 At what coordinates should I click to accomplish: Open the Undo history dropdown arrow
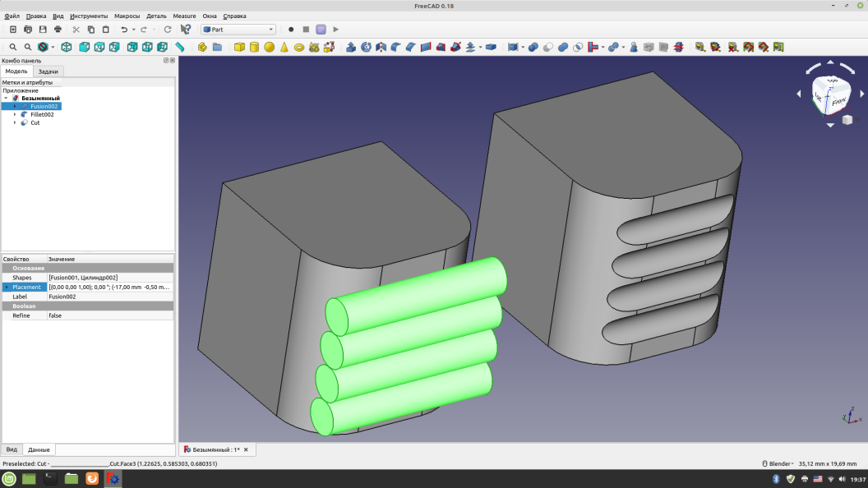pos(133,30)
